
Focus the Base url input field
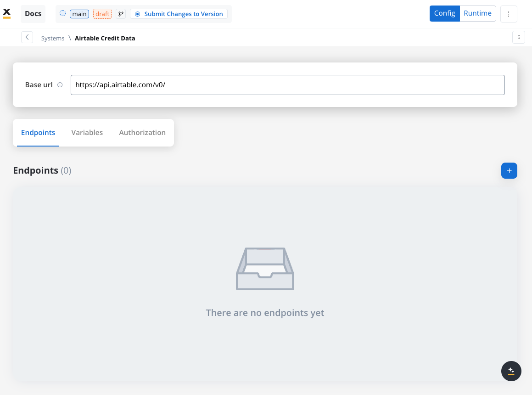tap(288, 85)
